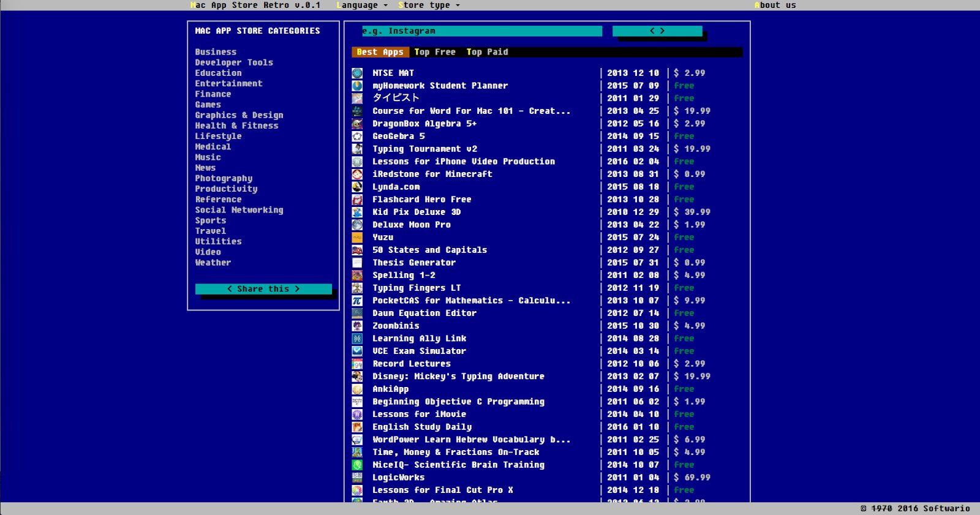Click the myHomework Student Planner app icon
Viewport: 980px width, 515px height.
pos(357,86)
